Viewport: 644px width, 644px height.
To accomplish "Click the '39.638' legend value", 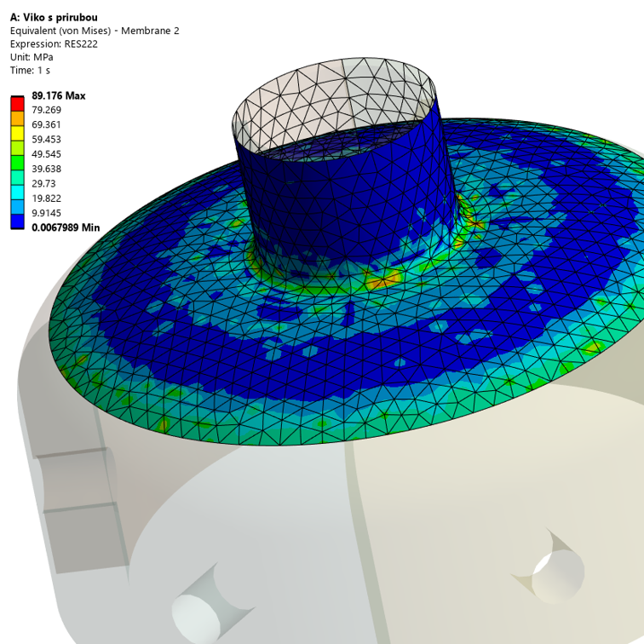I will [x=46, y=170].
